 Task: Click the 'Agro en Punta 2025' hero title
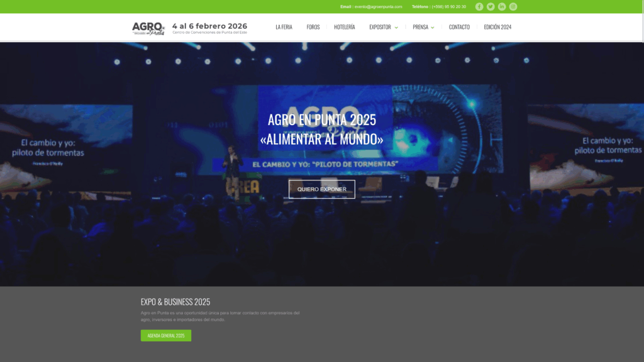321,119
